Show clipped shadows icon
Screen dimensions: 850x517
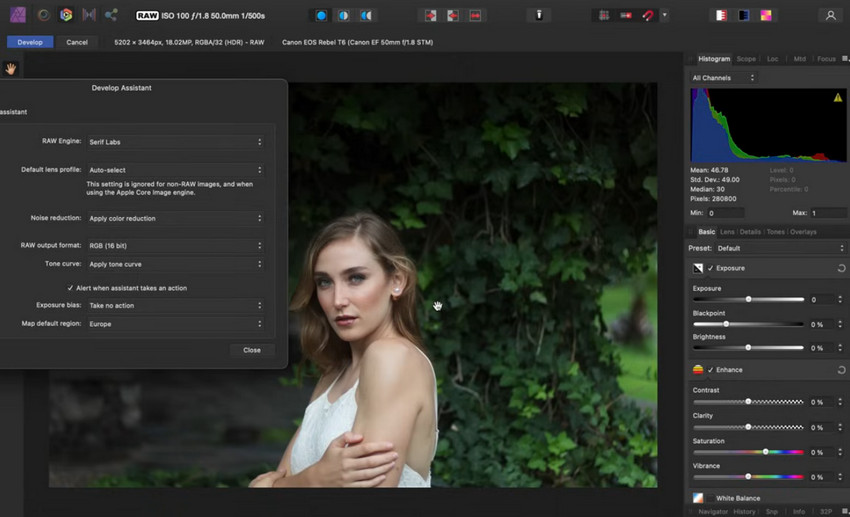[744, 16]
